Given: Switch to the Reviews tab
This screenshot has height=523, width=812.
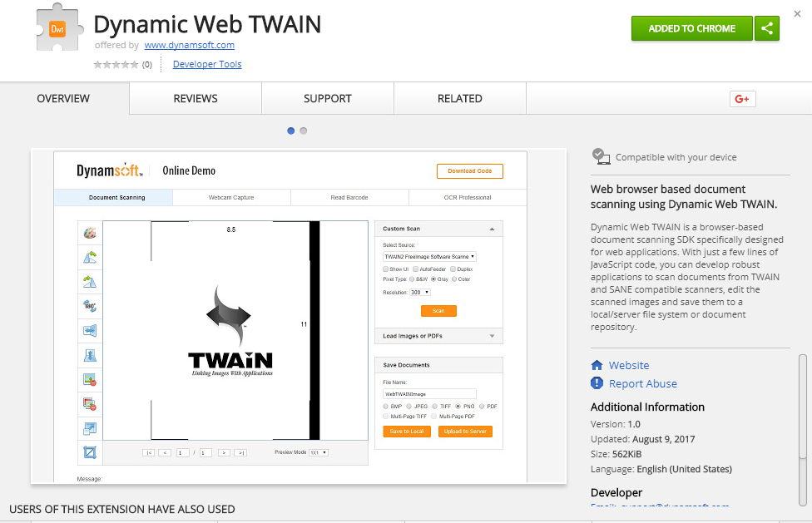Looking at the screenshot, I should [196, 98].
